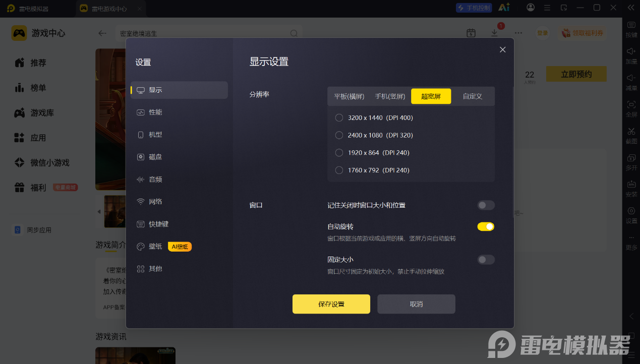Enable the 固定大小 toggle
640x364 pixels.
point(486,260)
